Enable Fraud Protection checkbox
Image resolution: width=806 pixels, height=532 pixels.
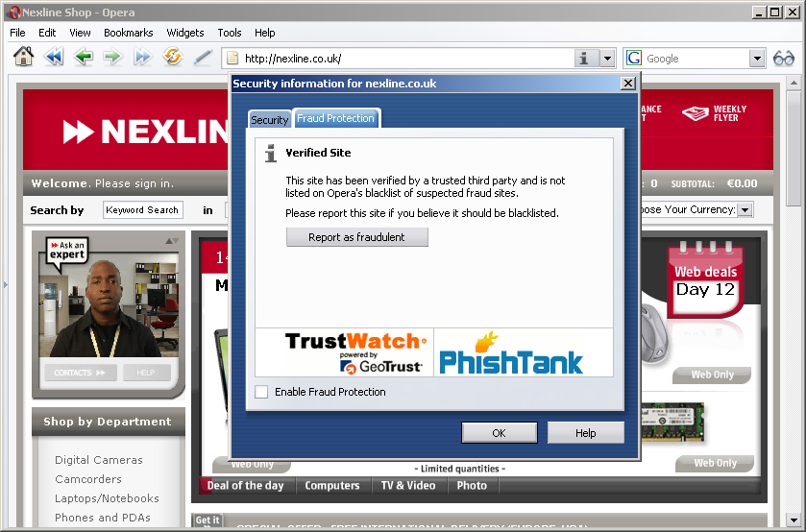[x=261, y=392]
